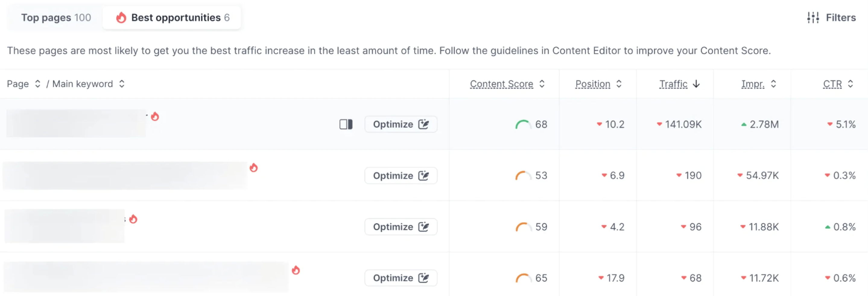Click the side panel preview icon in first row
The height and width of the screenshot is (296, 868).
[x=346, y=124]
